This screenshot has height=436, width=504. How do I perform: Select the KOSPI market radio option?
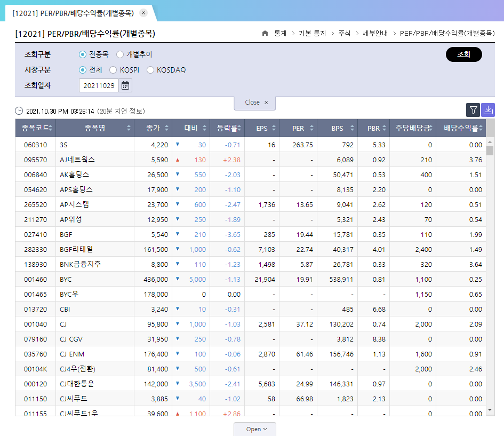coord(113,70)
